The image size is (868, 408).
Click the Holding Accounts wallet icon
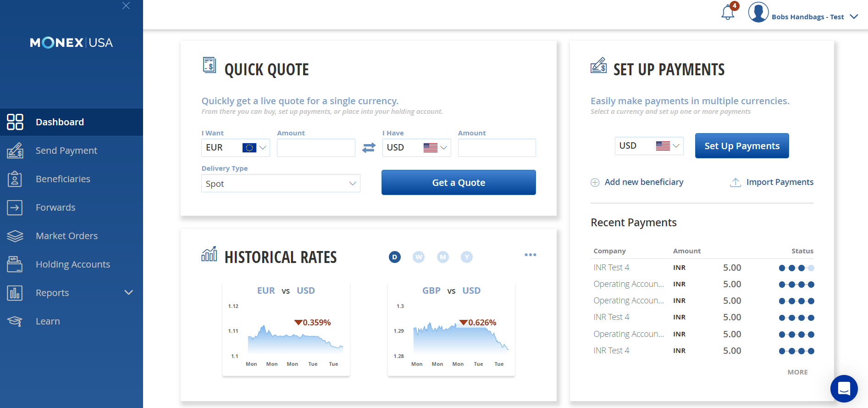click(x=15, y=264)
